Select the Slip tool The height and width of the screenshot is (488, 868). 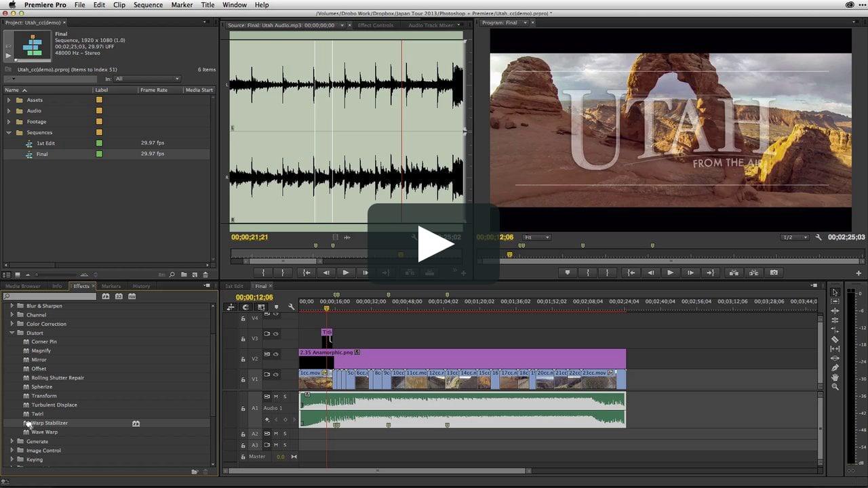tap(835, 349)
